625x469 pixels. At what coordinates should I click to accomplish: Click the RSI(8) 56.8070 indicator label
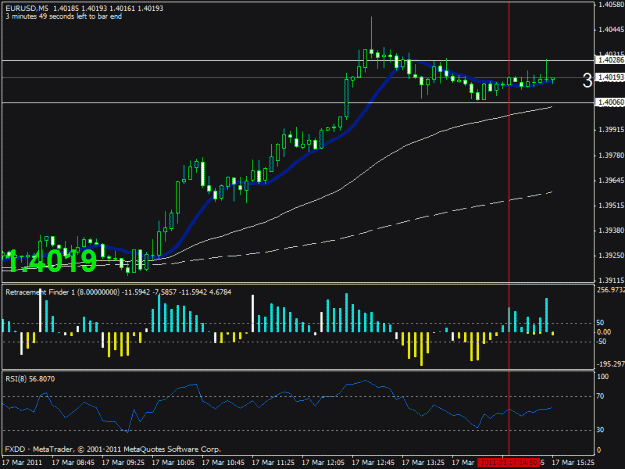[30, 379]
